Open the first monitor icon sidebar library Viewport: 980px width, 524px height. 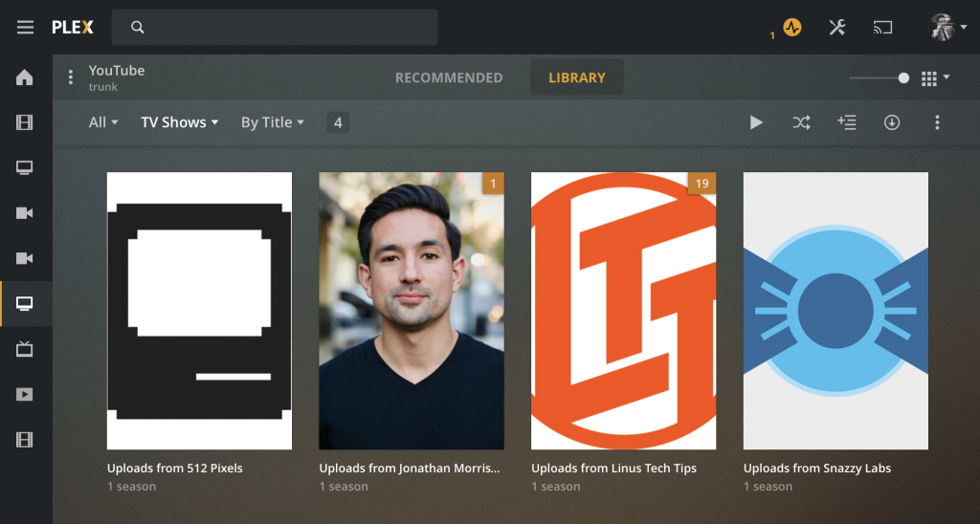pos(24,168)
